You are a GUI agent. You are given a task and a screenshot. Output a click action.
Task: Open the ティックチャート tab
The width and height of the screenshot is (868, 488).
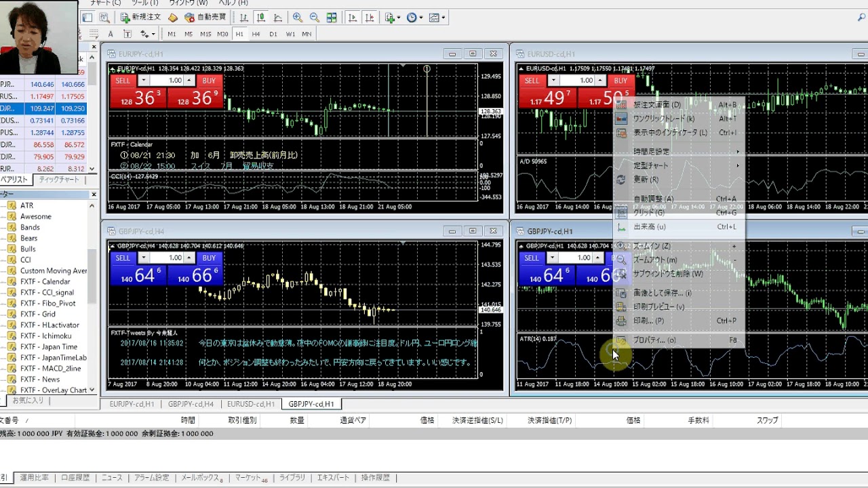coord(59,180)
